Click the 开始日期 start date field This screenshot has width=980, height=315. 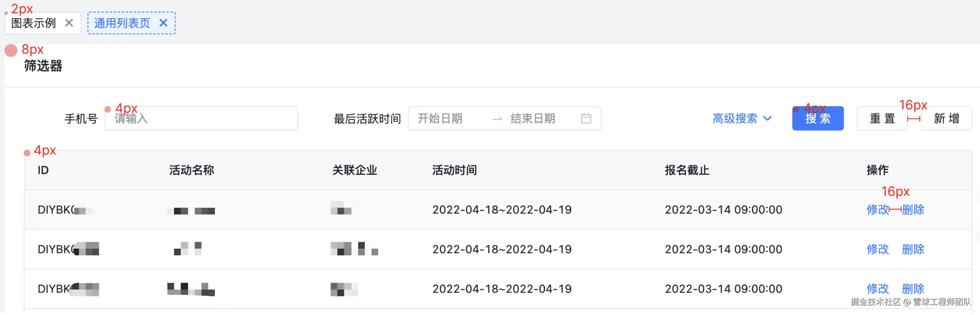(x=440, y=118)
